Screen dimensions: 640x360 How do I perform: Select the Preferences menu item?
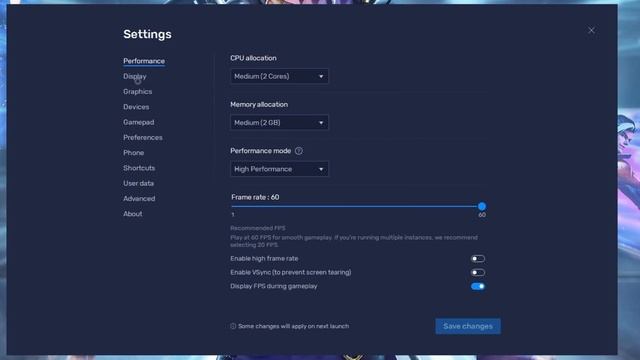click(143, 138)
